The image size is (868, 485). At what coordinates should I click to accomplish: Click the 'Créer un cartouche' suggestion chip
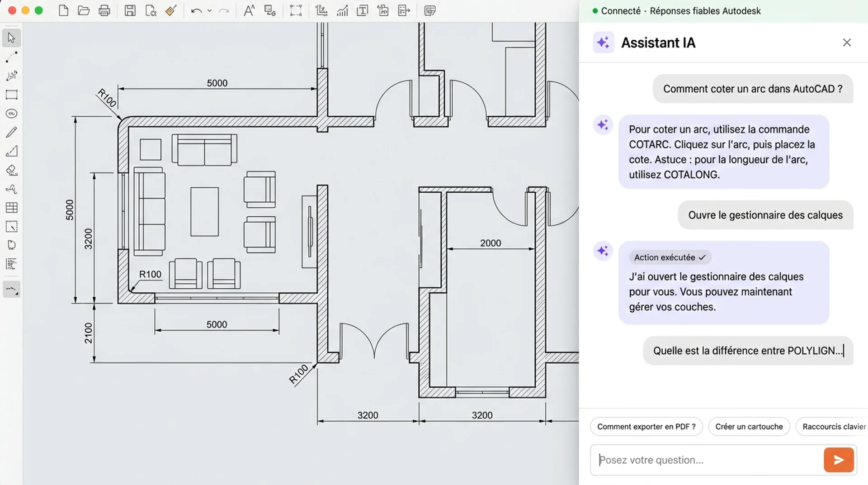coord(749,427)
